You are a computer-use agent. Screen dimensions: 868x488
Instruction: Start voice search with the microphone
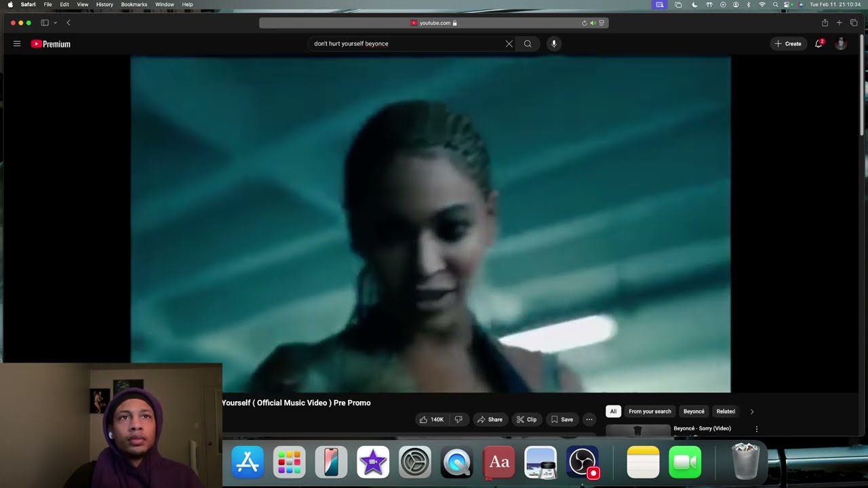coord(554,44)
